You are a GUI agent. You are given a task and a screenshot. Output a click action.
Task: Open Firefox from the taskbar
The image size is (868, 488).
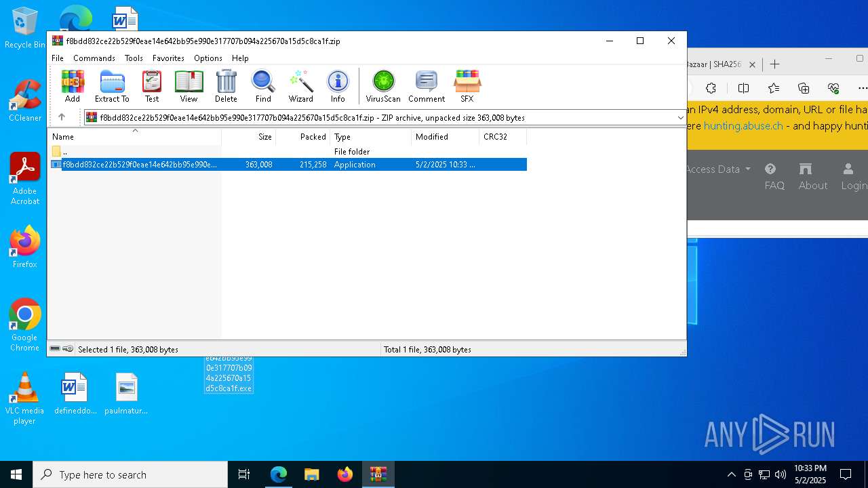point(345,474)
